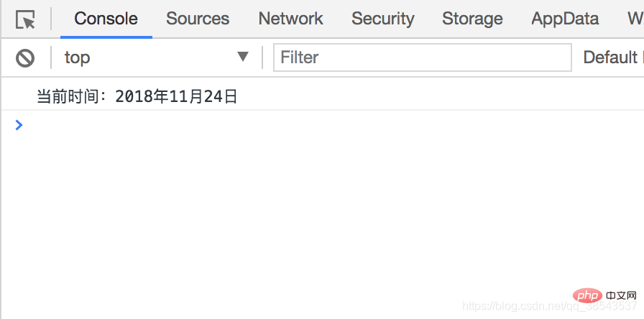Clear the console with the ban icon
Screen dimensions: 644x319
coord(25,58)
